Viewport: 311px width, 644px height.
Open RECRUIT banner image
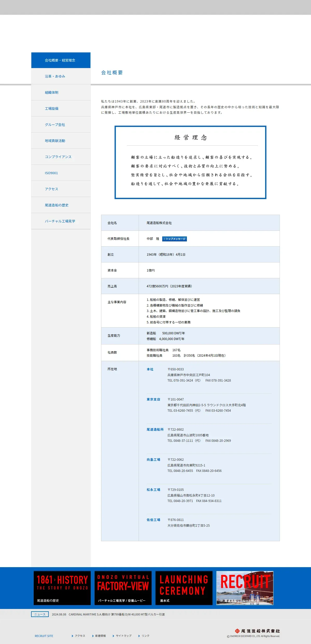click(245, 588)
